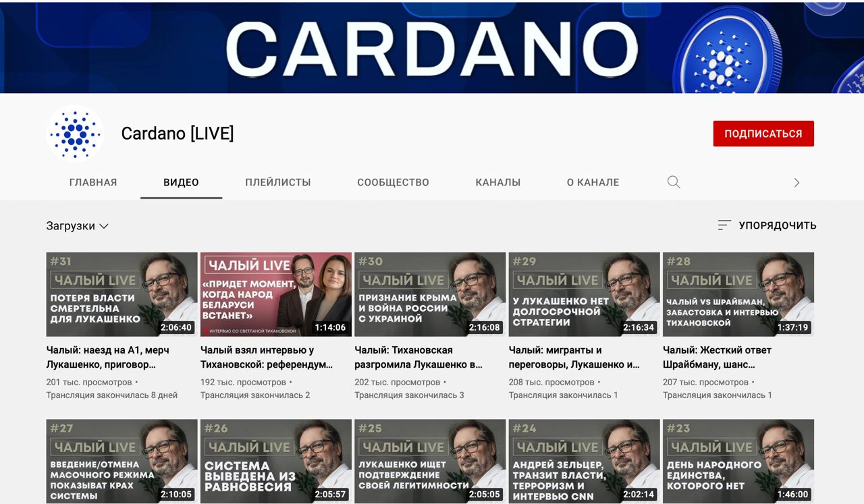The width and height of the screenshot is (864, 504).
Task: Open video thumbnail #24 Андрей Зельцер
Action: [584, 461]
